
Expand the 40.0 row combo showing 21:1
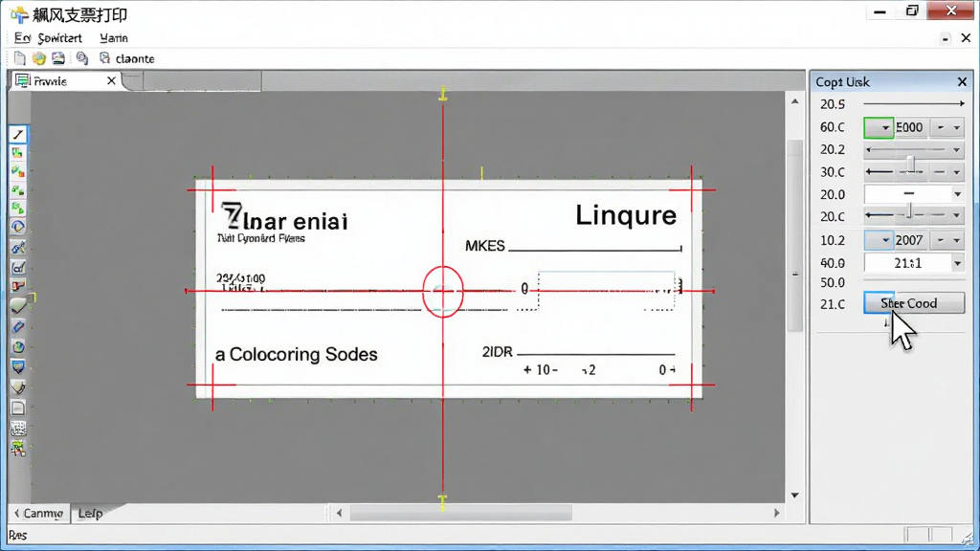(957, 263)
